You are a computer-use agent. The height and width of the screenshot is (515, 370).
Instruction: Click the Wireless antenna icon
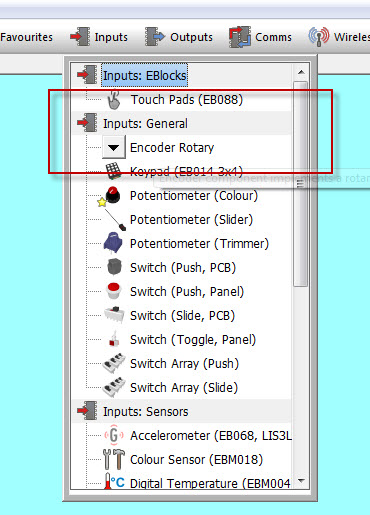(x=319, y=36)
